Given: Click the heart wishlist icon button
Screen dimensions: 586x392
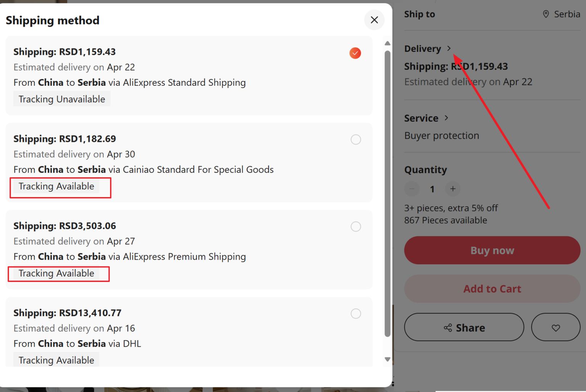Looking at the screenshot, I should pyautogui.click(x=555, y=327).
